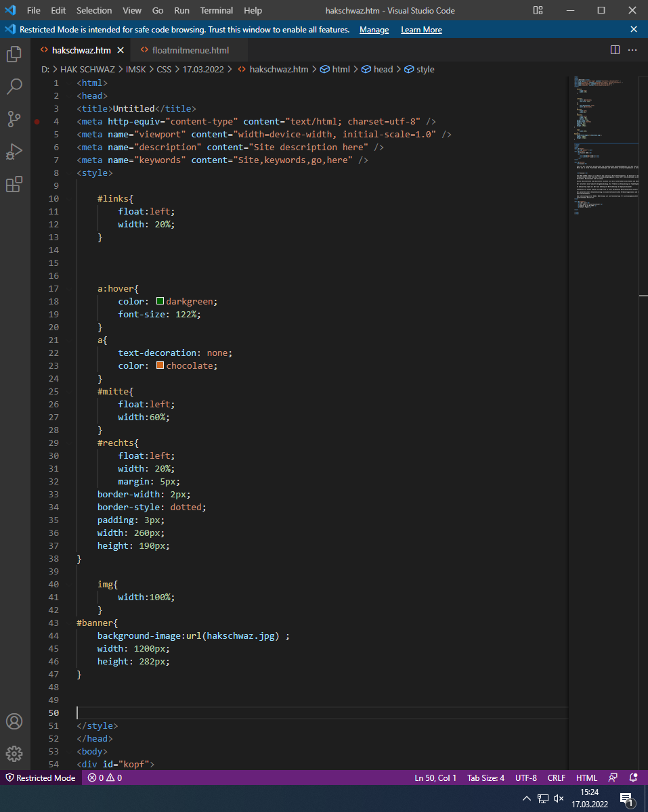This screenshot has height=812, width=648.
Task: Click the Manage link in banner
Action: coord(374,30)
